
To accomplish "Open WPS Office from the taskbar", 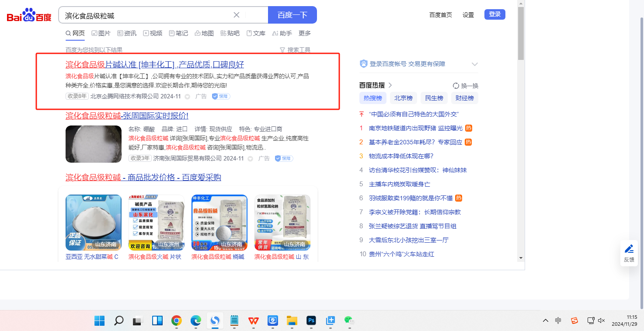I will tap(254, 321).
